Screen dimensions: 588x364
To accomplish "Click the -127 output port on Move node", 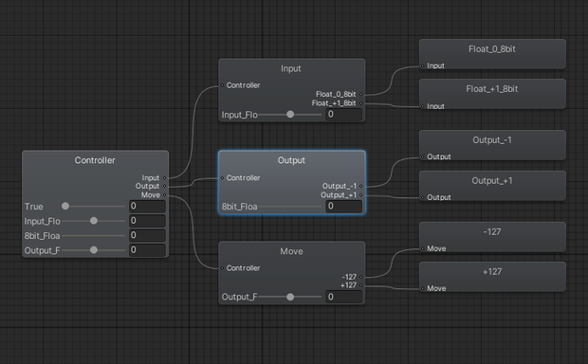I will 361,277.
